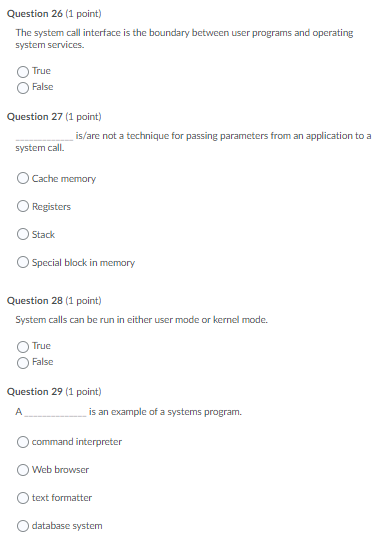Click the Question 29 heading

point(54,392)
